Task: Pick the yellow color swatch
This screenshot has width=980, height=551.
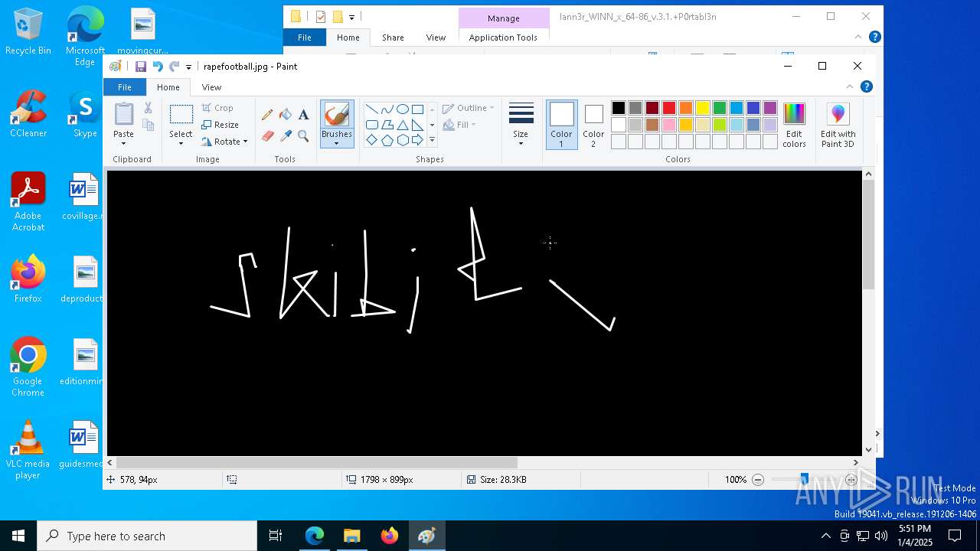Action: tap(703, 108)
